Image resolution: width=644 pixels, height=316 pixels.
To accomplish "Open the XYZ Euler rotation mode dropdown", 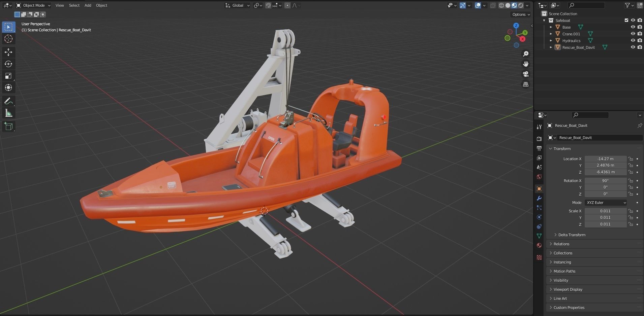I will [x=606, y=203].
